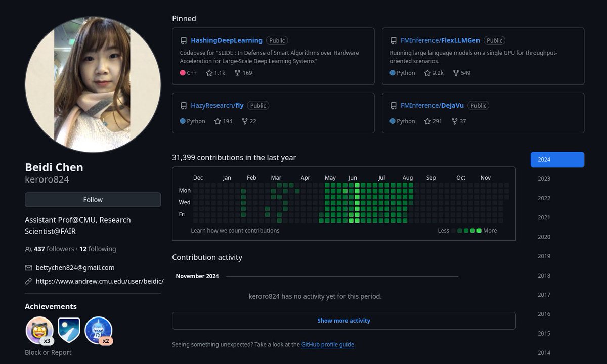Screen dimensions: 607x364
Task: Click the Block or Report link
Action: (48, 352)
